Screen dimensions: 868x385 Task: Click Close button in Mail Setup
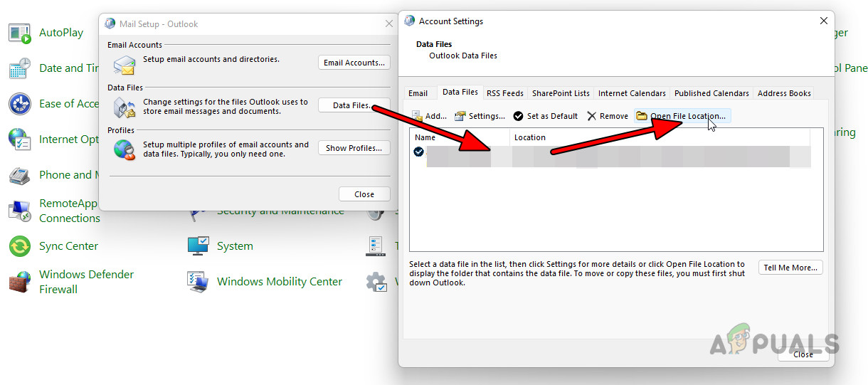[x=364, y=194]
